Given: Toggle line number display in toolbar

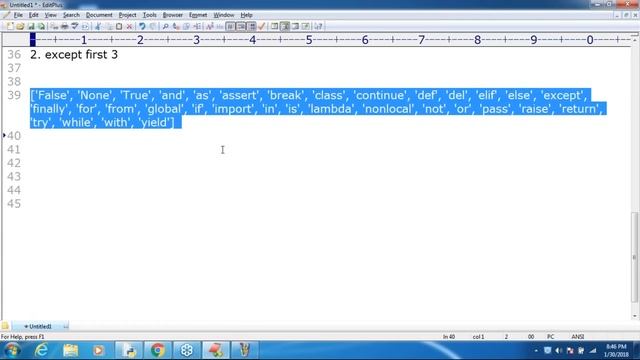Looking at the screenshot, I should [x=241, y=27].
